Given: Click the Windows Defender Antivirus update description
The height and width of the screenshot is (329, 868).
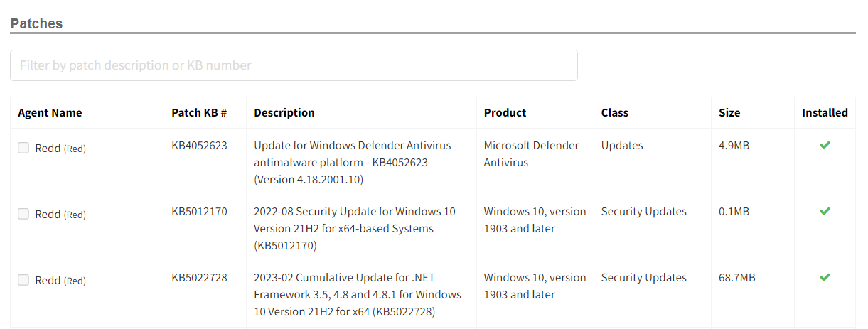Looking at the screenshot, I should 353,162.
